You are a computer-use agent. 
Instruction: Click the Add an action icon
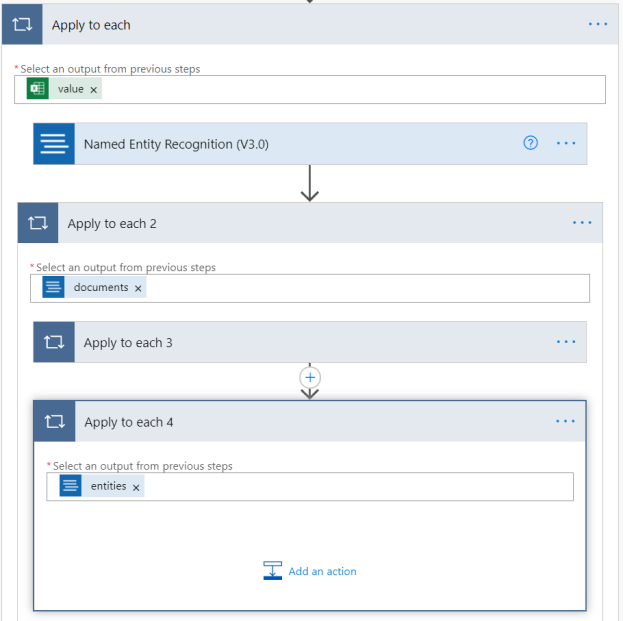coord(273,571)
